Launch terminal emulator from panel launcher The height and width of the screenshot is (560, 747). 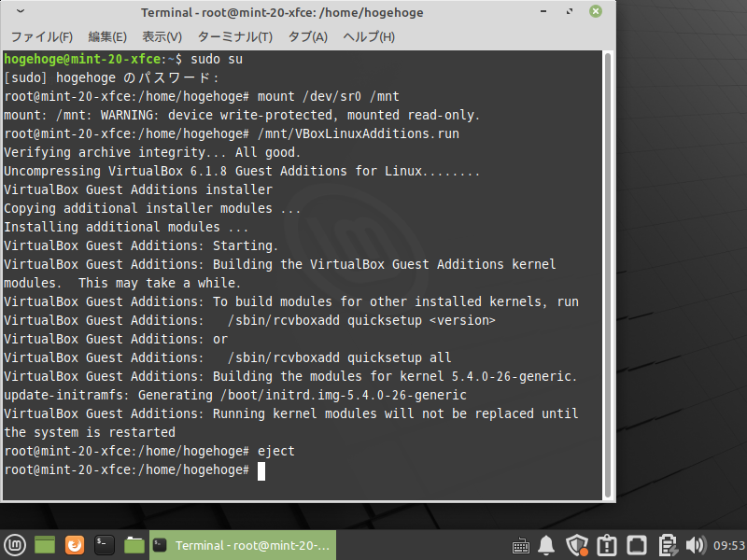point(105,545)
